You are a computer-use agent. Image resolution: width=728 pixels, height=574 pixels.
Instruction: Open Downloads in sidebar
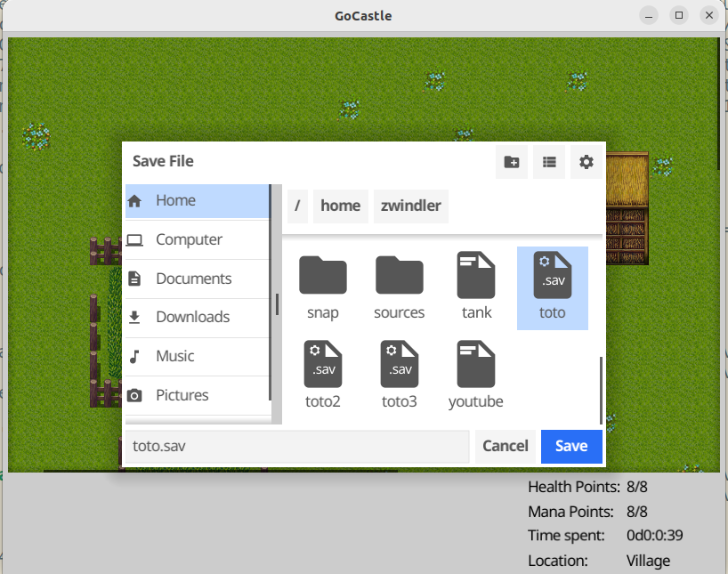pos(197,318)
